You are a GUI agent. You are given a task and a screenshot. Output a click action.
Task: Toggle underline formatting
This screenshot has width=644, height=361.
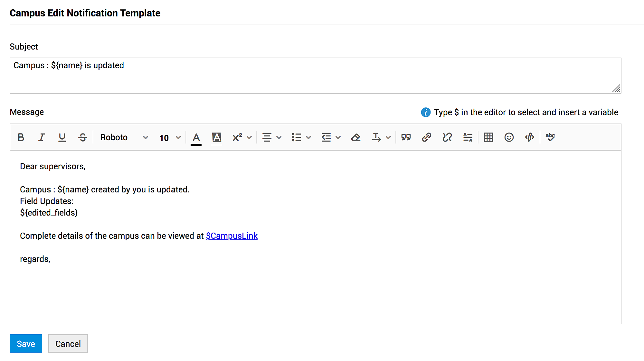click(62, 137)
